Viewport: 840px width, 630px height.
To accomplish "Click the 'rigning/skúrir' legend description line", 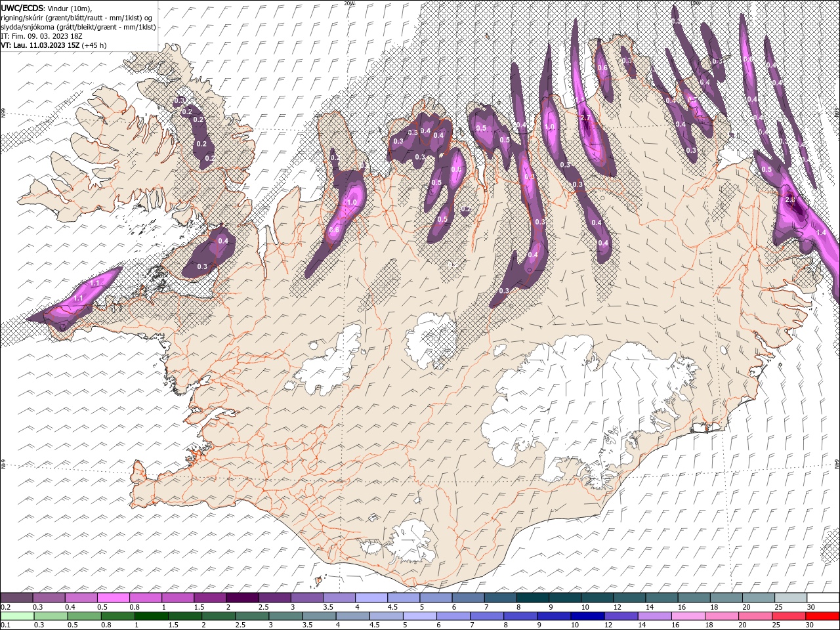I will (x=77, y=18).
